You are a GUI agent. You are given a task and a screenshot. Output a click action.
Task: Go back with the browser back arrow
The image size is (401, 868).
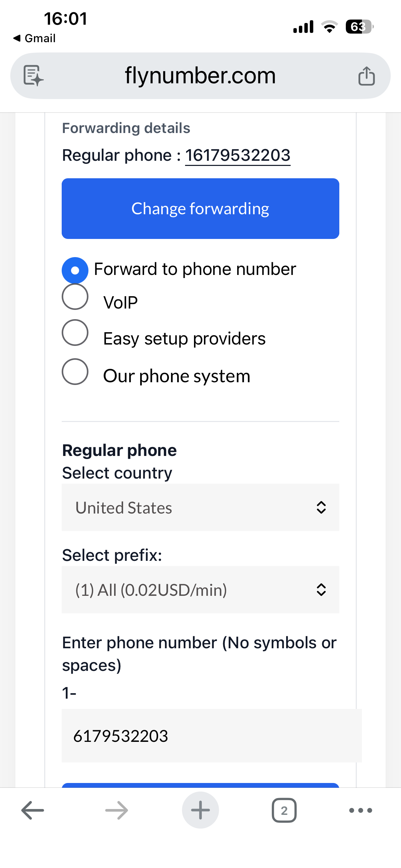[33, 810]
